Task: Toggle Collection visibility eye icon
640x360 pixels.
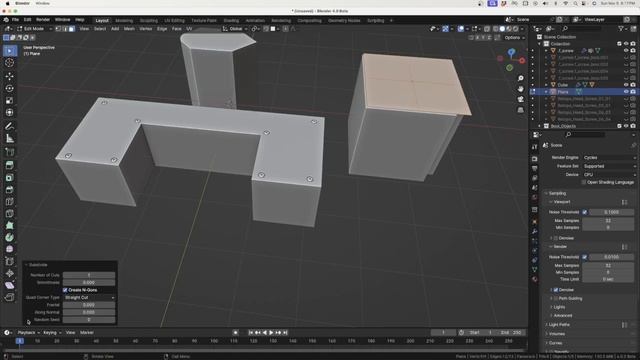Action: pos(626,44)
